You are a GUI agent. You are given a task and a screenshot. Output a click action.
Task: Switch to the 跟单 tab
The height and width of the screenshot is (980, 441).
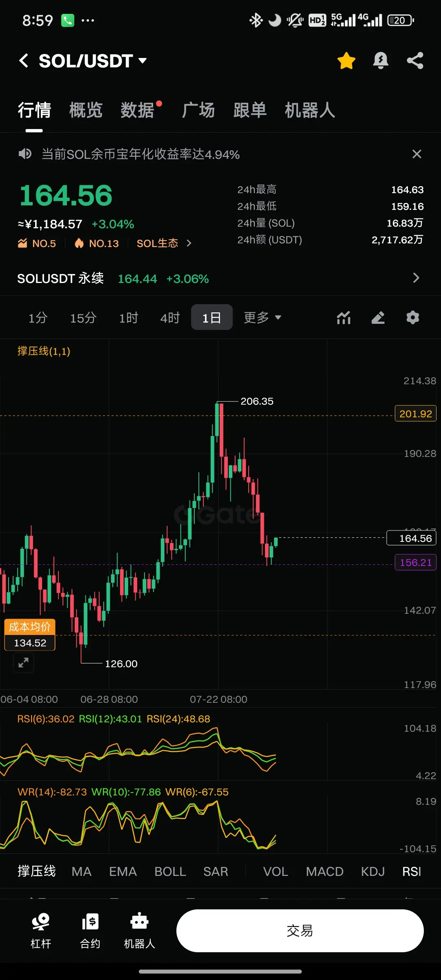tap(250, 110)
